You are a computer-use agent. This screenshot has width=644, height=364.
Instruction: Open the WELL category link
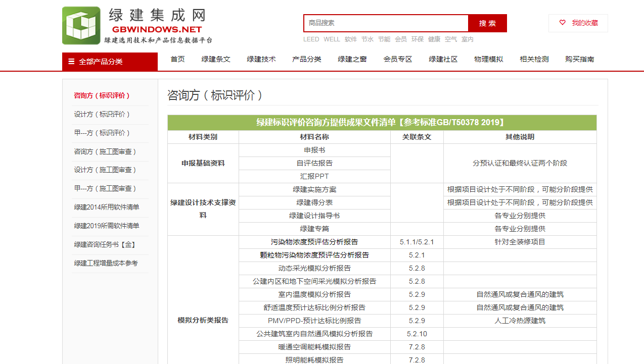pyautogui.click(x=332, y=39)
